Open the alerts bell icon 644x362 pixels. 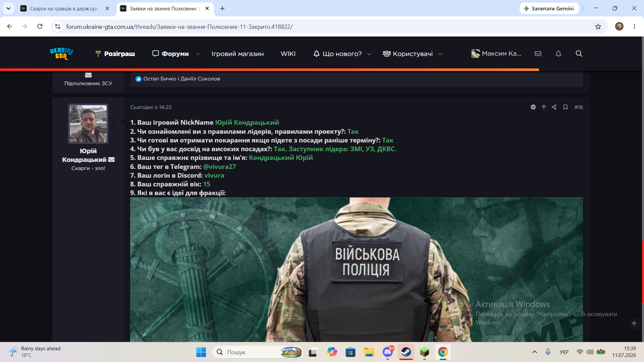click(558, 54)
